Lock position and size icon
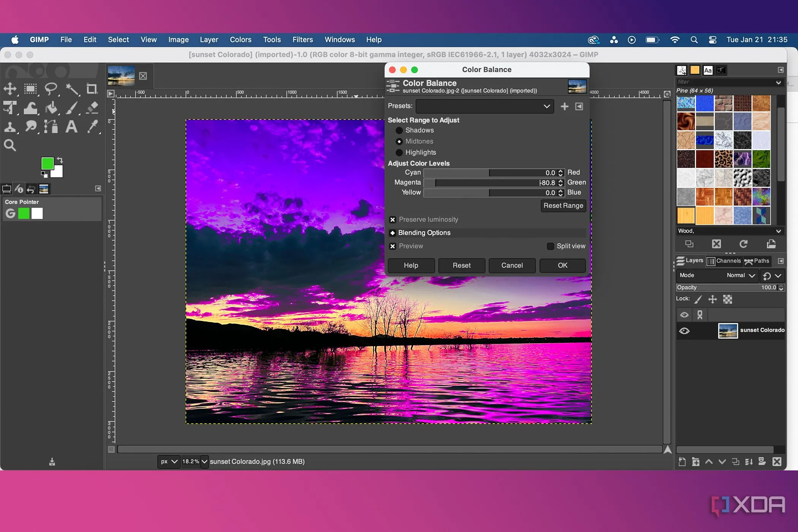The width and height of the screenshot is (798, 532). click(712, 299)
